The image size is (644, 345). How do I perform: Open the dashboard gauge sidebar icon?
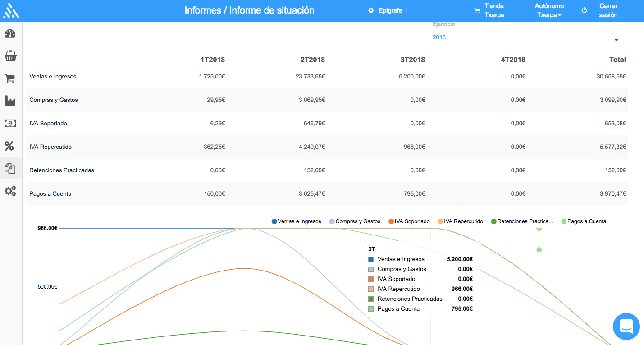coord(10,34)
